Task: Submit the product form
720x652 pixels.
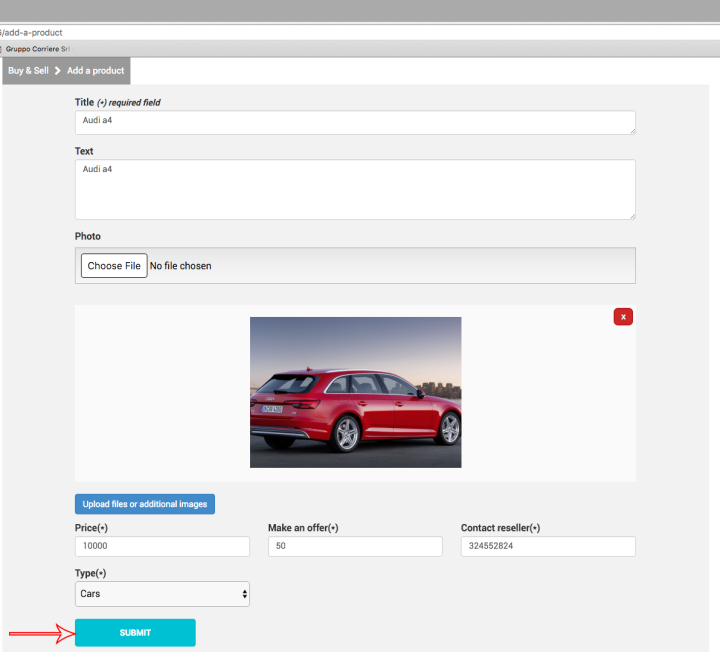Action: coord(135,633)
